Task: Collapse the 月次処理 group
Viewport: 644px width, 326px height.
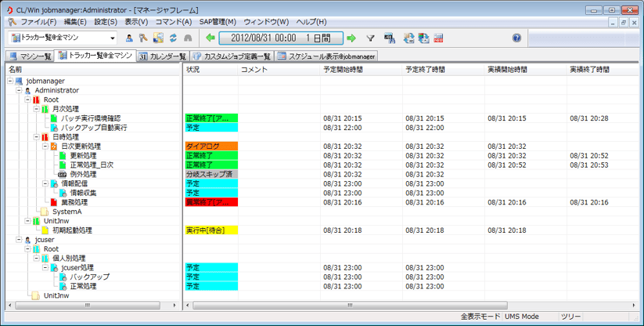Action: click(x=37, y=109)
